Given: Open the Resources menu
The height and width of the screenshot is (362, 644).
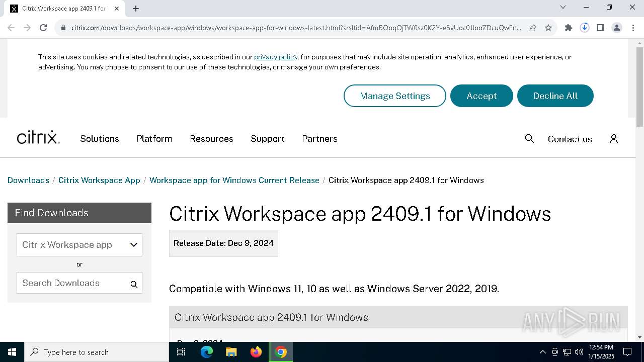Looking at the screenshot, I should (211, 139).
